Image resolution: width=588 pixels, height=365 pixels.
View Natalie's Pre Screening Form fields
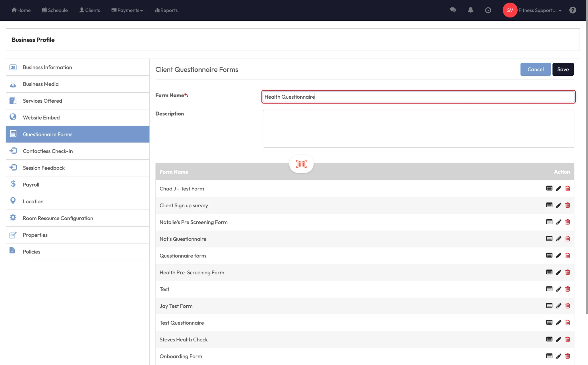tap(549, 222)
